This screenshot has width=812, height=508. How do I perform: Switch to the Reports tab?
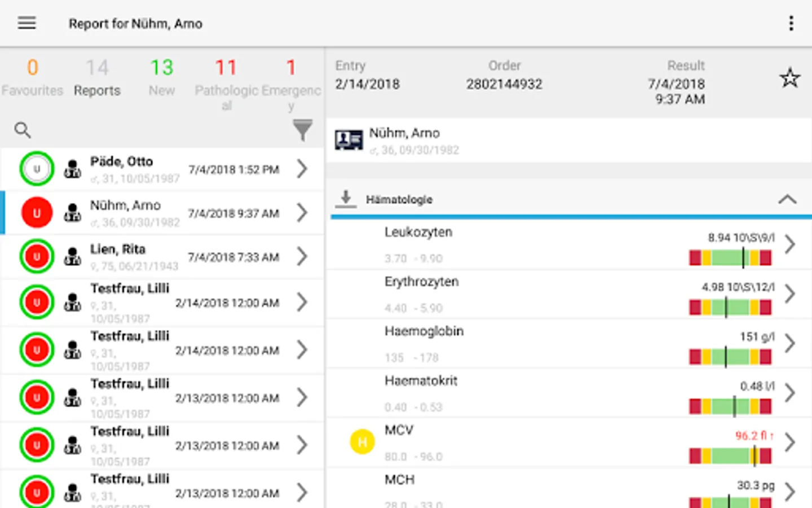point(97,78)
